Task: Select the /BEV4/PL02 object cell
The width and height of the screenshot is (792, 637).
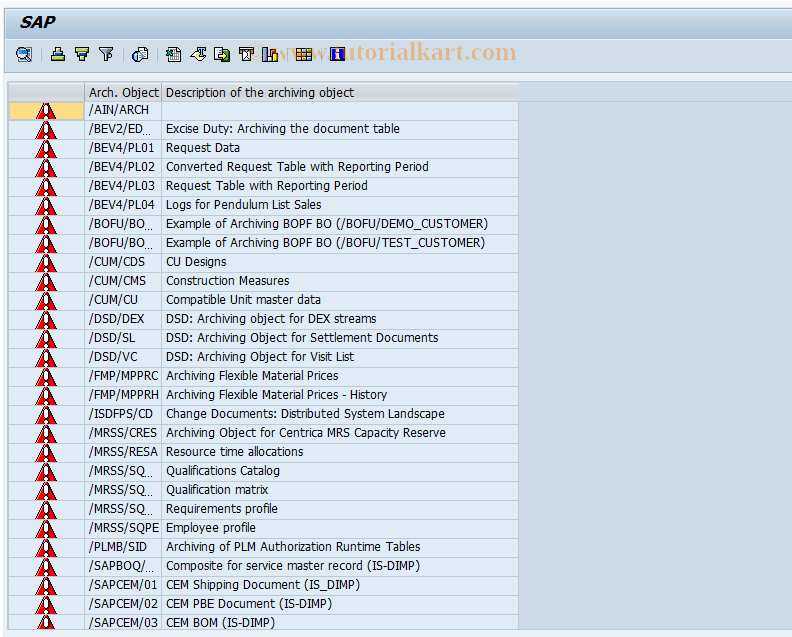Action: point(123,167)
